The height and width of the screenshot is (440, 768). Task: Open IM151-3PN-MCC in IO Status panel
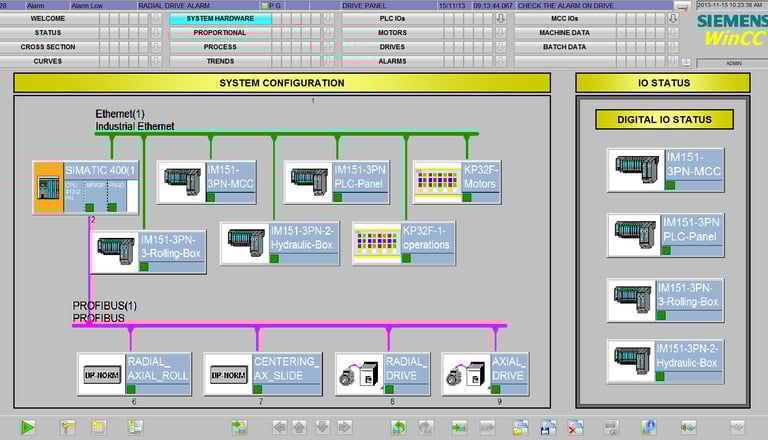(665, 170)
